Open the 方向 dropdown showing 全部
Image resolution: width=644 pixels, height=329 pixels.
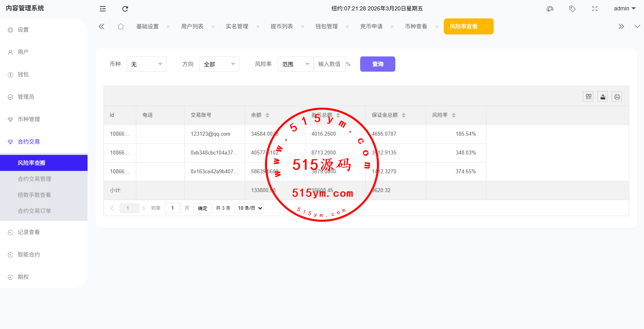pos(219,64)
